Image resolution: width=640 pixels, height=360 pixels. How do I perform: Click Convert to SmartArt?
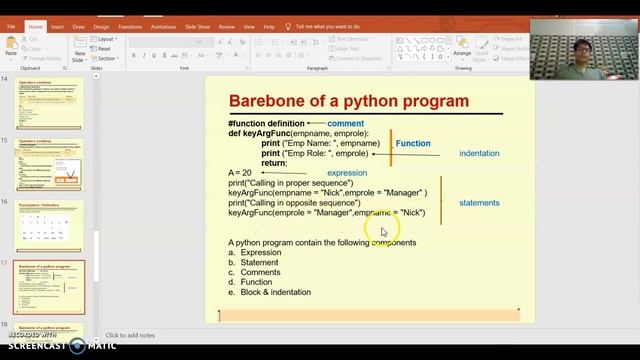click(x=355, y=58)
